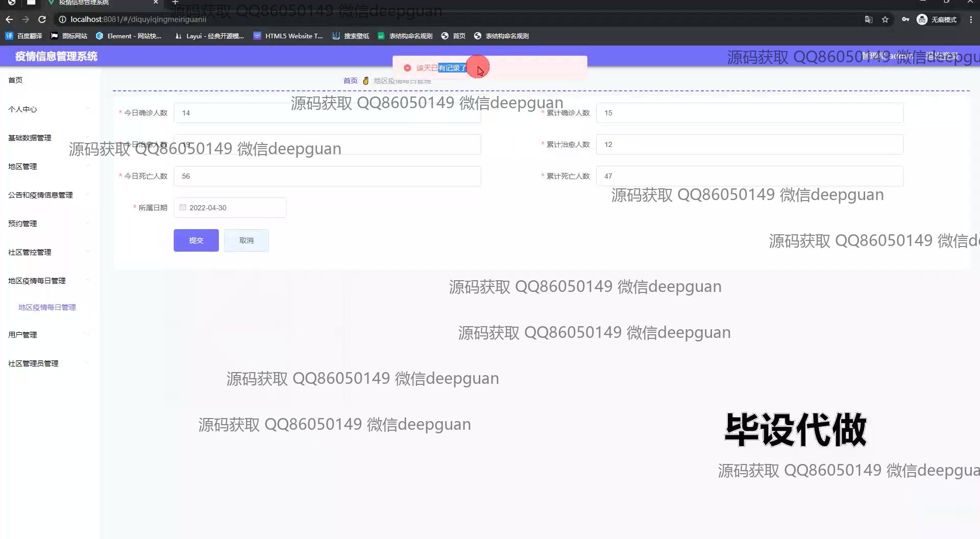Select the purple 地区疫情每日管理 submenu item

coord(47,307)
